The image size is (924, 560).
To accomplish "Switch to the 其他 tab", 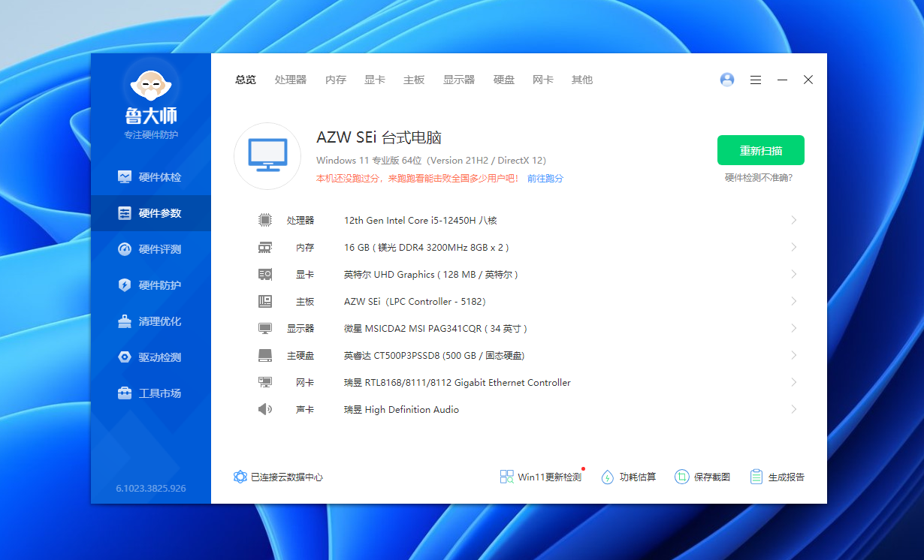I will click(582, 80).
